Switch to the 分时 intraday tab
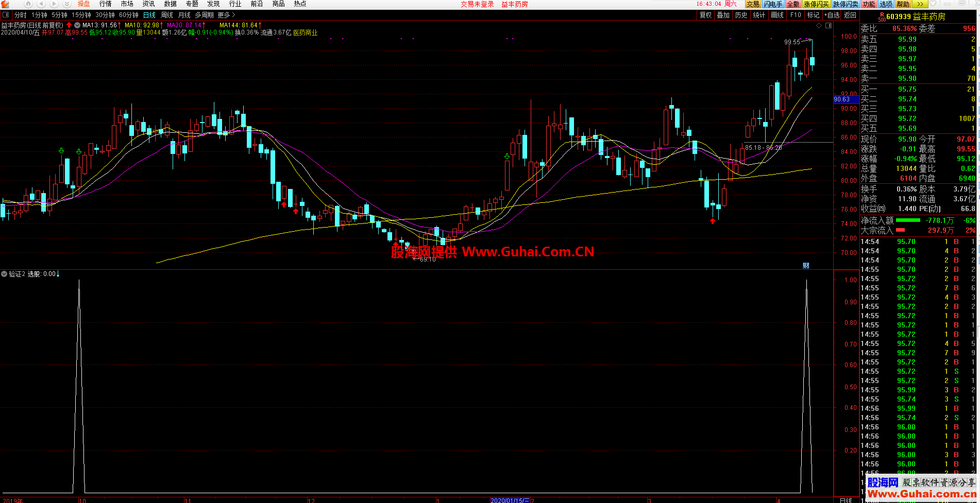Image resolution: width=980 pixels, height=503 pixels. coord(20,15)
